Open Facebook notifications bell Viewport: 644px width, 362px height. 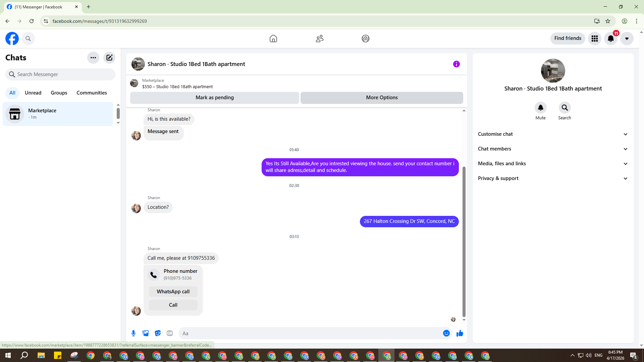pos(611,39)
